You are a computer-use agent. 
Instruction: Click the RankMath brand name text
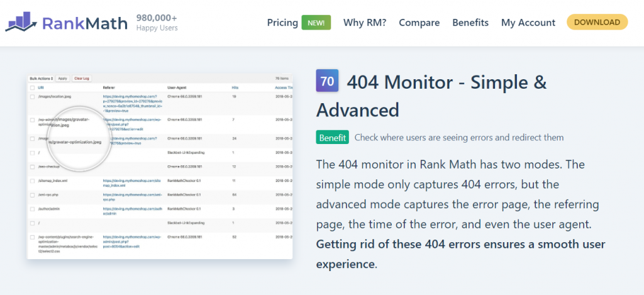[85, 23]
